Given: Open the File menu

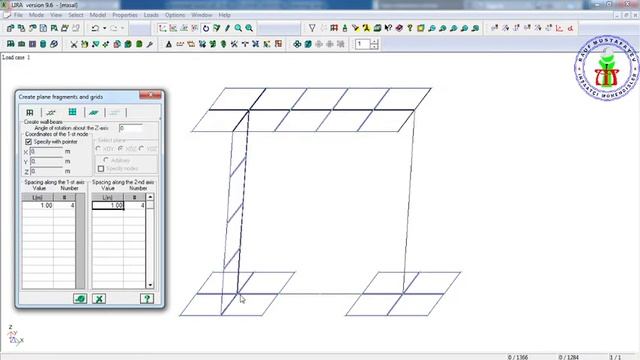Looking at the screenshot, I should (18, 15).
